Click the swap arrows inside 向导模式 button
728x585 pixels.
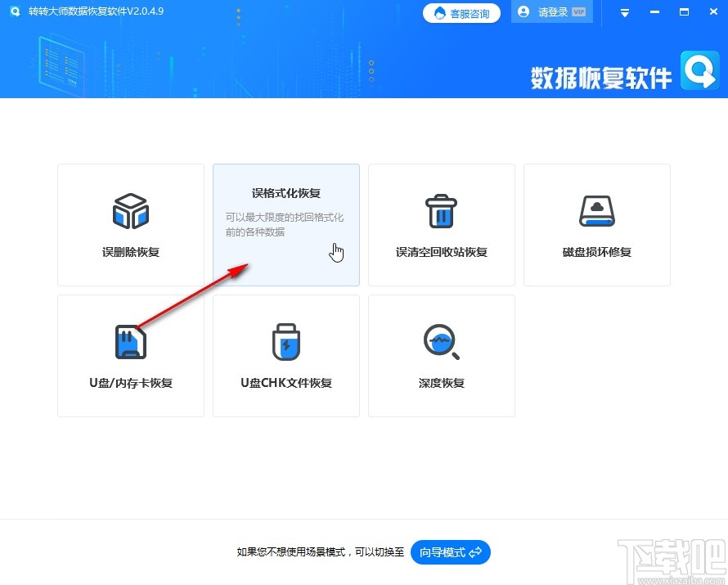476,552
